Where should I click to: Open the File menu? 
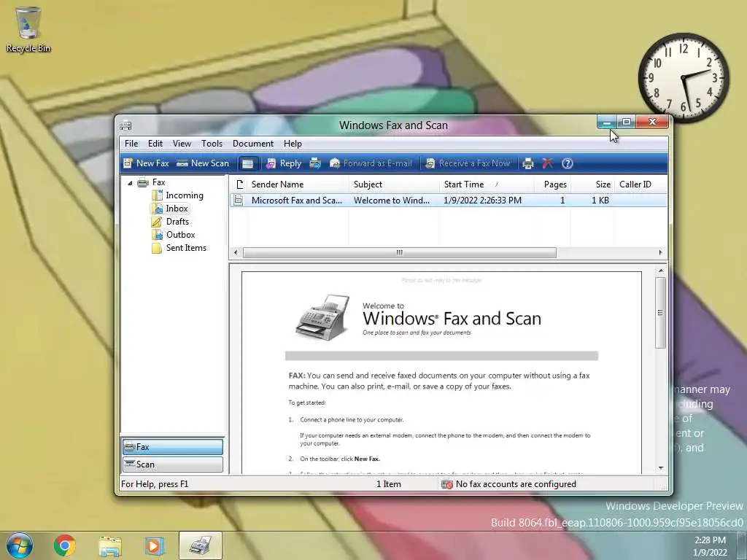131,144
